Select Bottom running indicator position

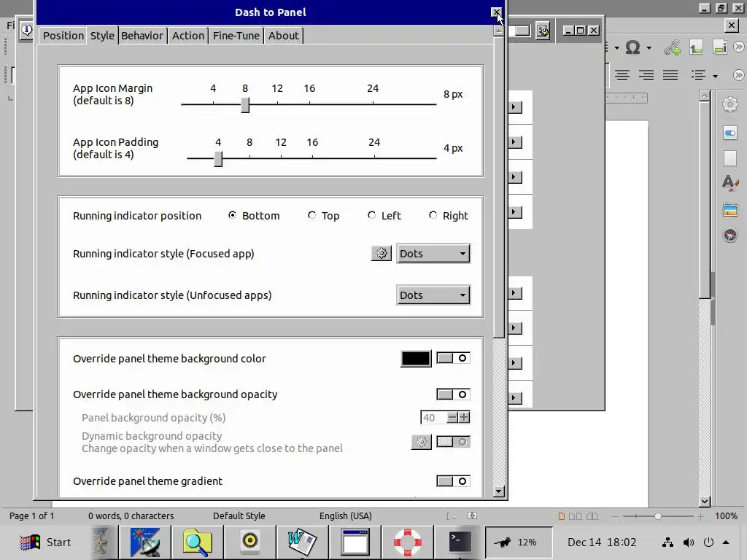click(254, 216)
